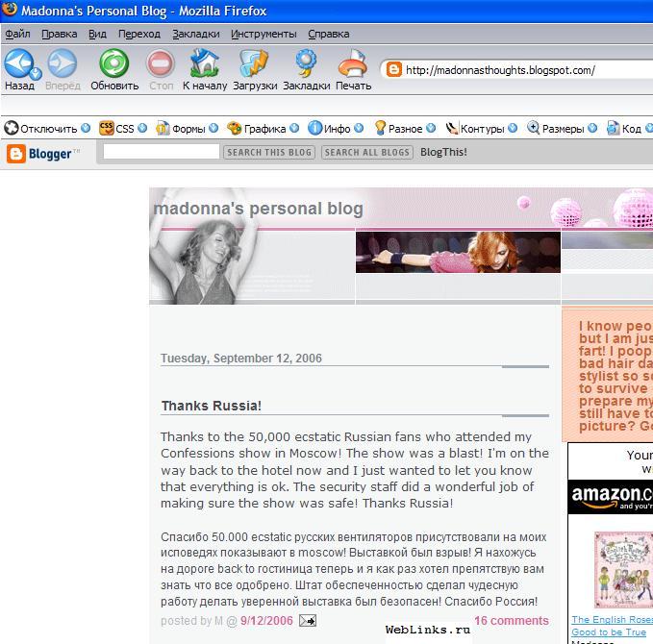Image resolution: width=653 pixels, height=644 pixels.
Task: Open the Файл menu
Action: pos(17,34)
